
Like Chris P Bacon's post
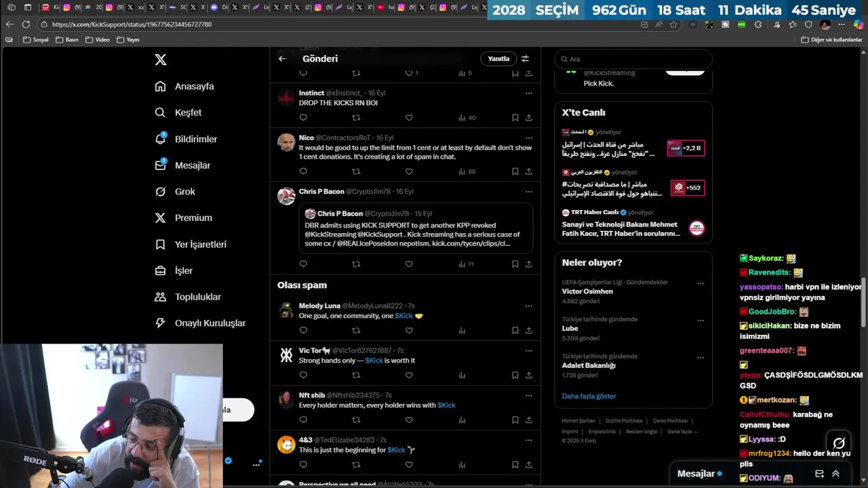pos(409,264)
